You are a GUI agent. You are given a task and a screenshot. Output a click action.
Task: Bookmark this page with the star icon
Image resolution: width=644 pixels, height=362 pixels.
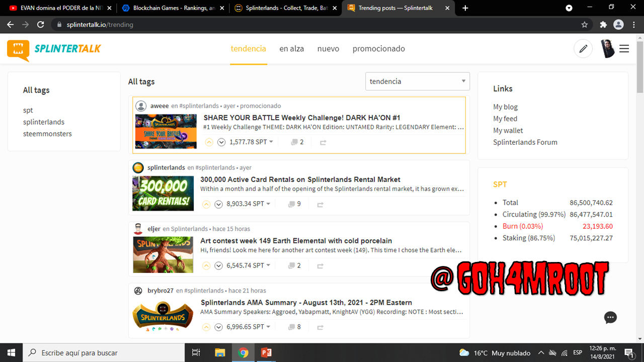[x=585, y=25]
